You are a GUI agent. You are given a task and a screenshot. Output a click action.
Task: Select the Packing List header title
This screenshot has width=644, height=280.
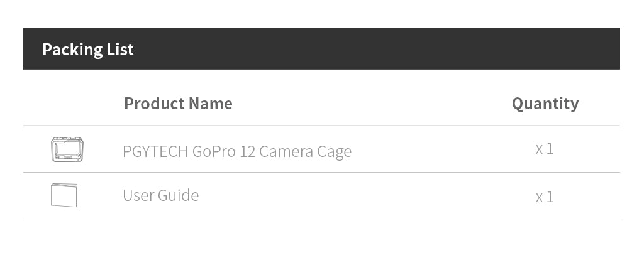click(88, 50)
